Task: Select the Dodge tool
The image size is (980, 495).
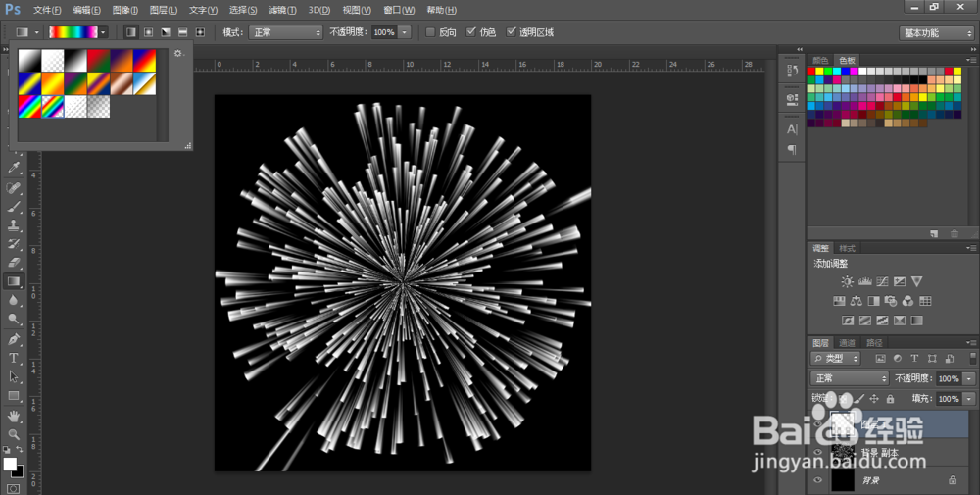Action: point(14,320)
